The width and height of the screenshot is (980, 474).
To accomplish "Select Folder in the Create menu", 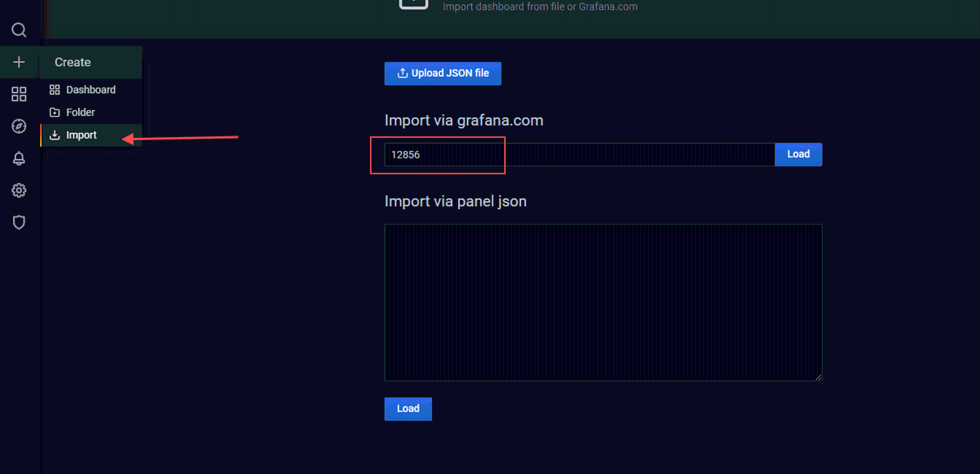I will [x=91, y=112].
